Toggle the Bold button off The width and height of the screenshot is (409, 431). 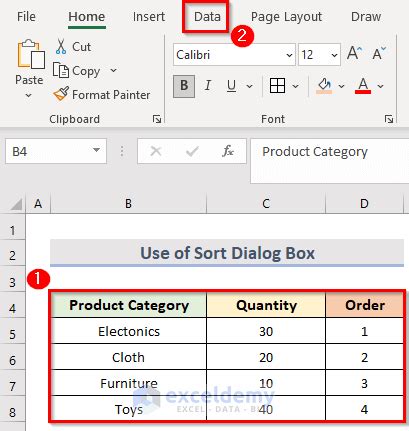coord(184,86)
